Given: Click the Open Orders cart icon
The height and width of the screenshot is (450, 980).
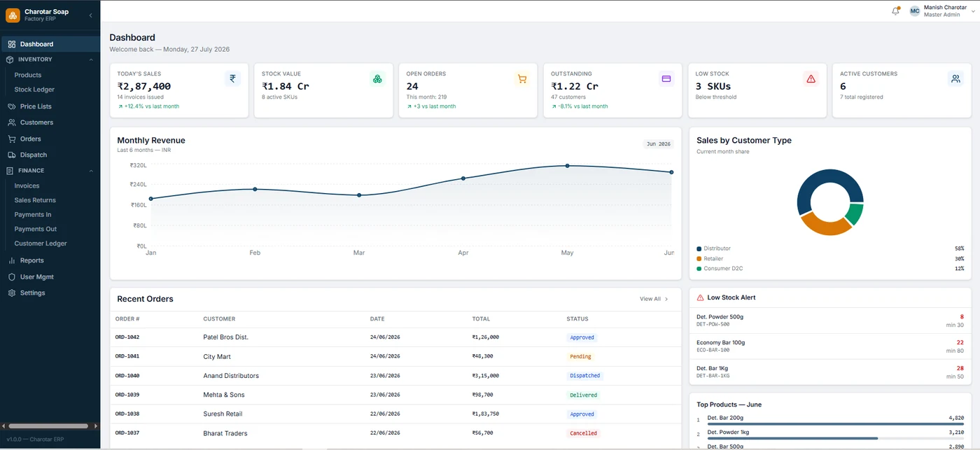Looking at the screenshot, I should [521, 78].
